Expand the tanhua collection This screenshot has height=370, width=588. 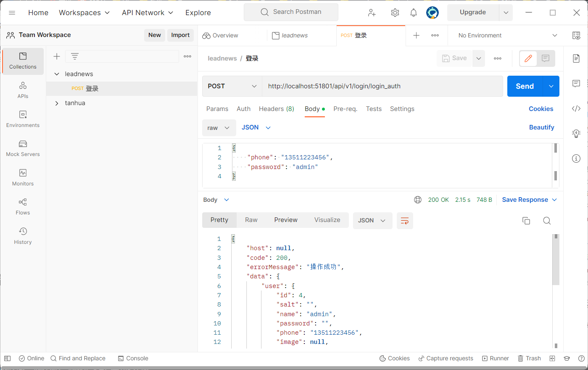[57, 103]
